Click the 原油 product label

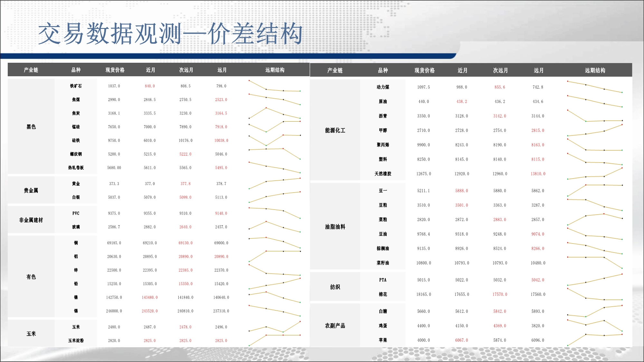[383, 101]
